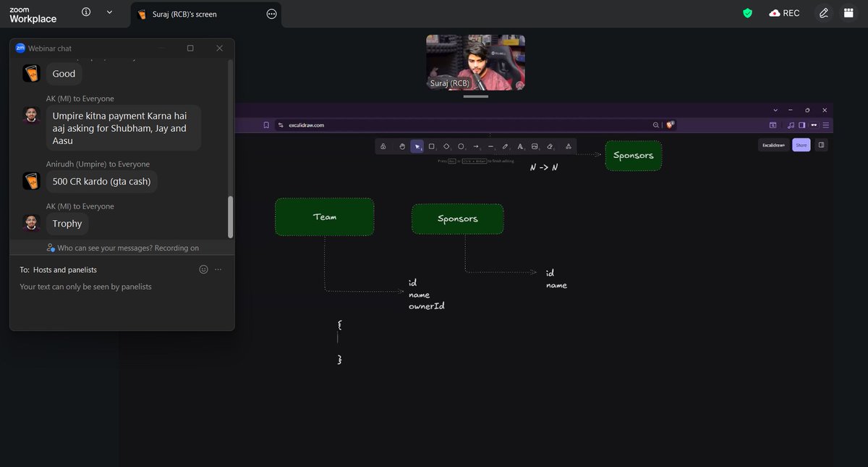Toggle the Zoom recording indicator
This screenshot has height=467, width=868.
(784, 12)
